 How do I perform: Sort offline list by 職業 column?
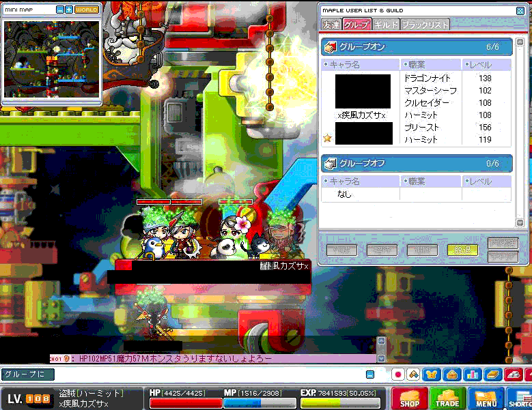click(430, 181)
